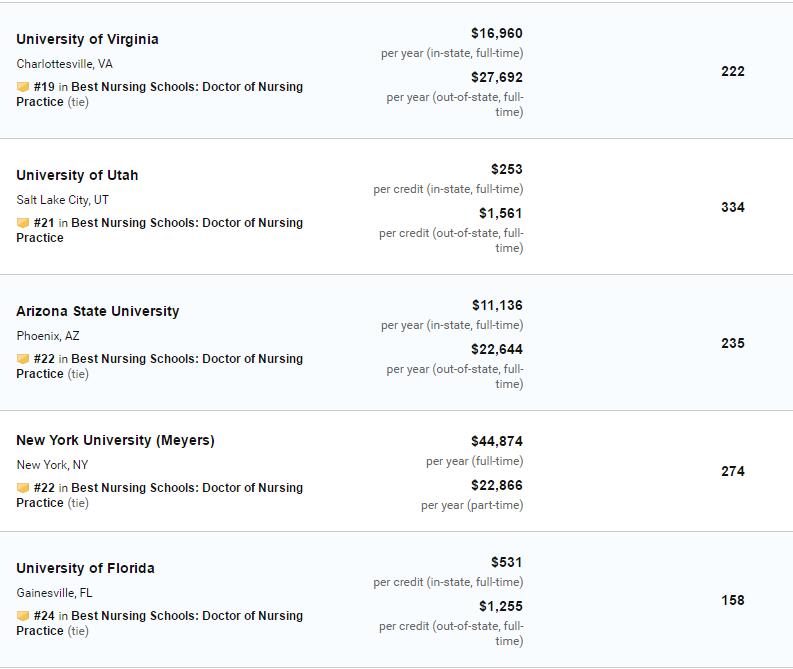Select the $44,874 full-time tuition figure
Screen dimensions: 793x669
[x=497, y=441]
